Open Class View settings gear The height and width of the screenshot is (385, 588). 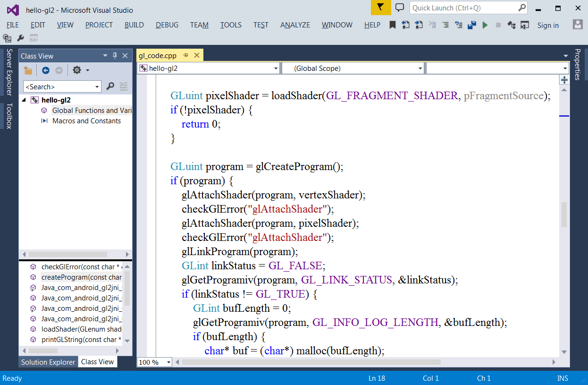pos(76,70)
